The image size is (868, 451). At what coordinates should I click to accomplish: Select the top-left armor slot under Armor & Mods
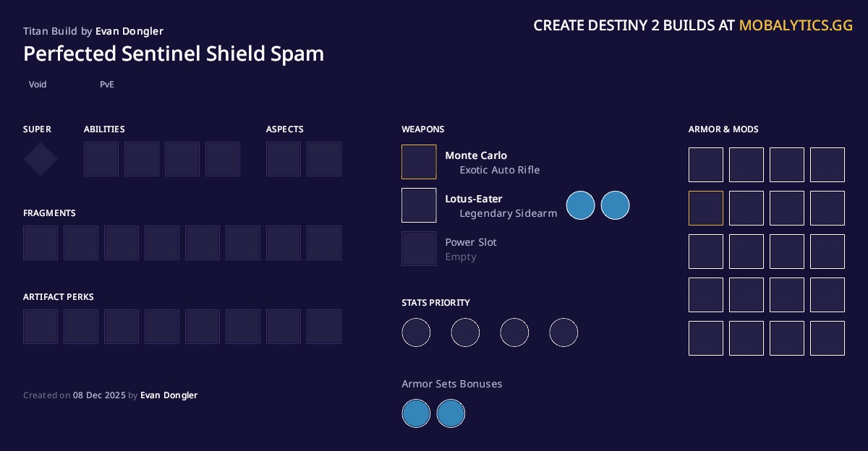706,165
